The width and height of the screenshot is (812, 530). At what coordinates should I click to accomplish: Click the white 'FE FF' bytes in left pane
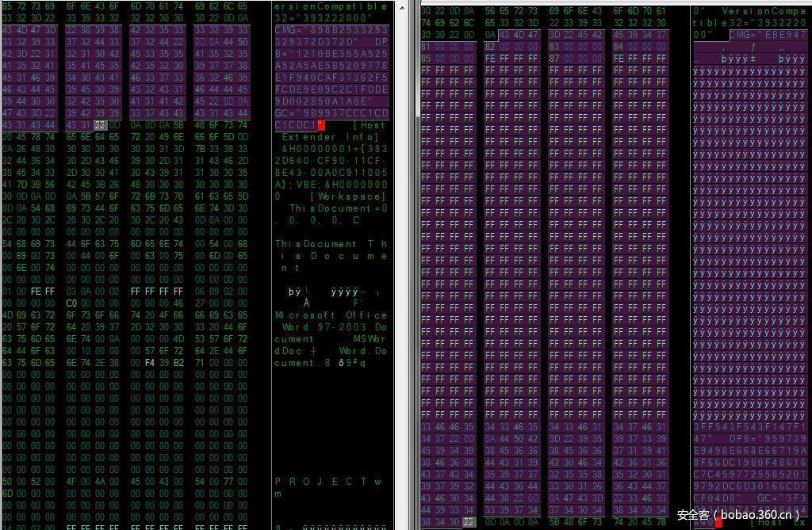(x=43, y=292)
